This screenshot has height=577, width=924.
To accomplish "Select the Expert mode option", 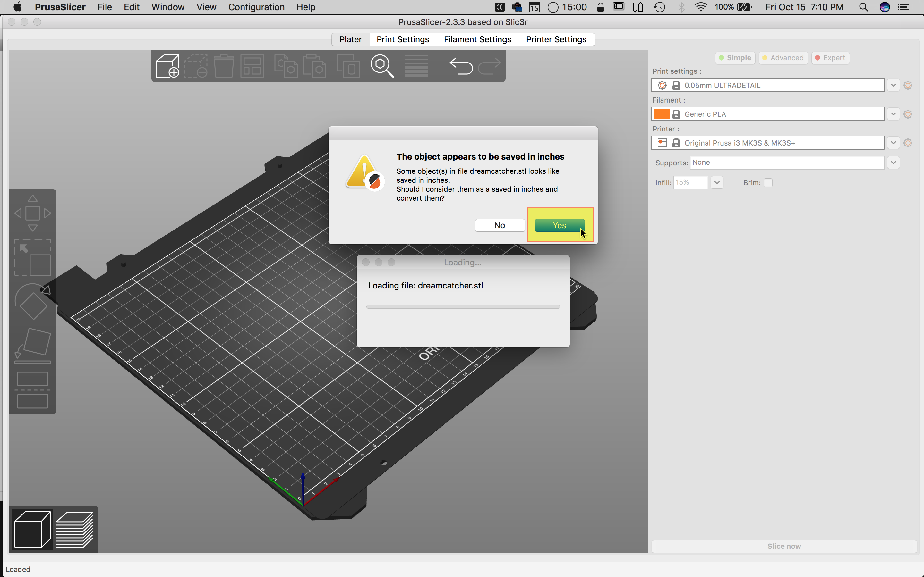I will pos(830,58).
